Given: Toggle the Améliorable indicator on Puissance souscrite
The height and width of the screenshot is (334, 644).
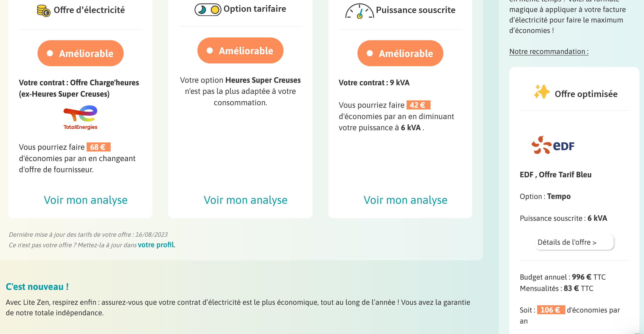Looking at the screenshot, I should coord(400,53).
